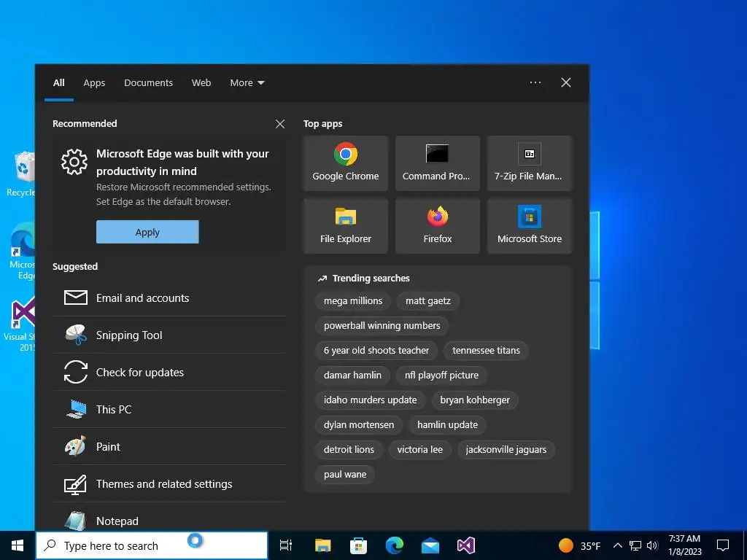The image size is (747, 560).
Task: Switch to the Documents tab
Action: tap(148, 83)
